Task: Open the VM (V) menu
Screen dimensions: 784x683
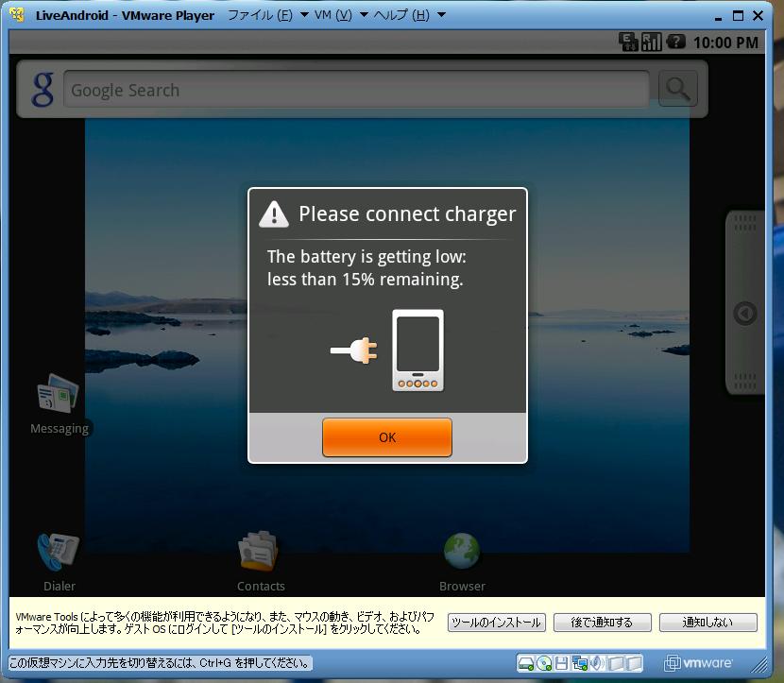Action: pyautogui.click(x=340, y=15)
